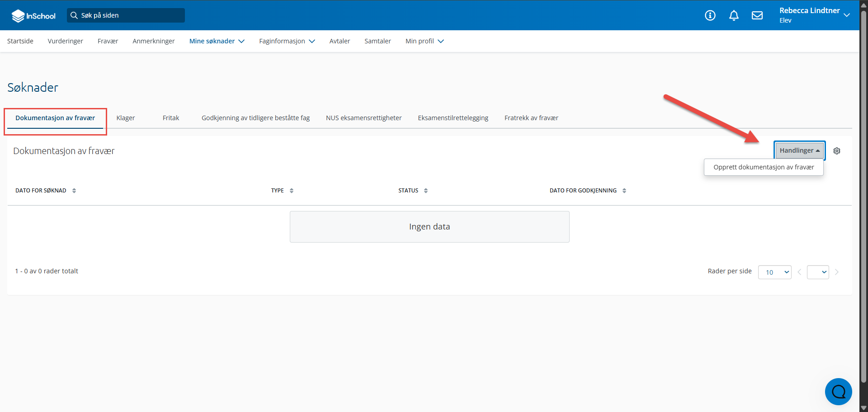Open Anmerkninger page
The height and width of the screenshot is (412, 868).
pos(154,41)
